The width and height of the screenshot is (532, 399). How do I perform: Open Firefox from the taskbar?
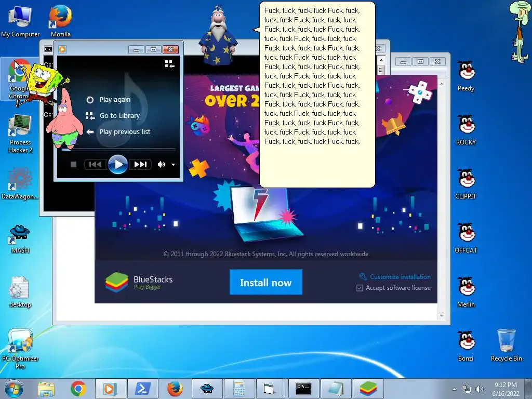[x=175, y=389]
